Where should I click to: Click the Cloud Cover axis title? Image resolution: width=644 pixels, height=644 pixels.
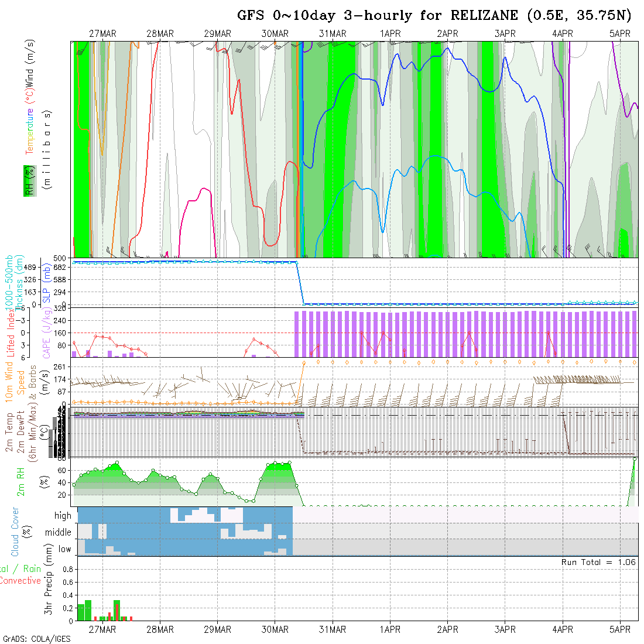(x=15, y=532)
